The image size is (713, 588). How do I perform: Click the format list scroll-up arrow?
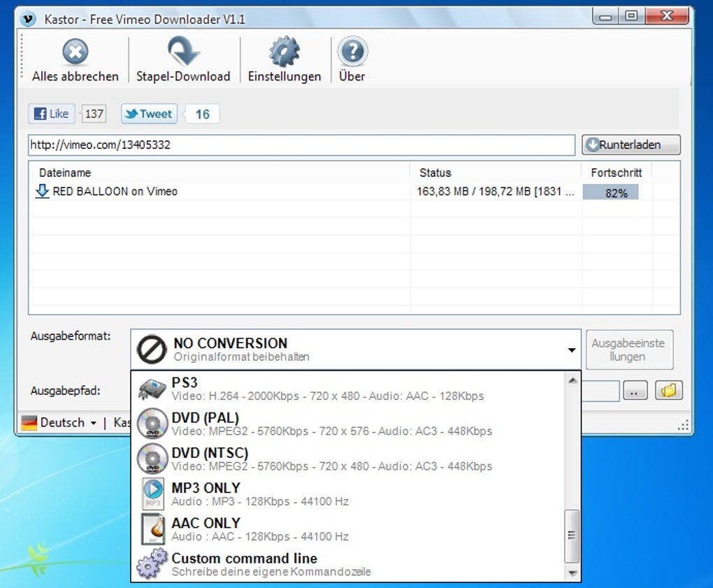coord(572,380)
